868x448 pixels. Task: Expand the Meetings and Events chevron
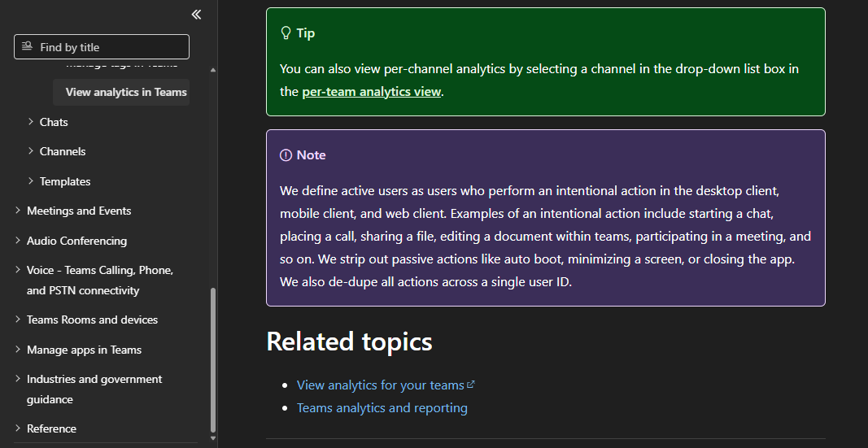(18, 210)
